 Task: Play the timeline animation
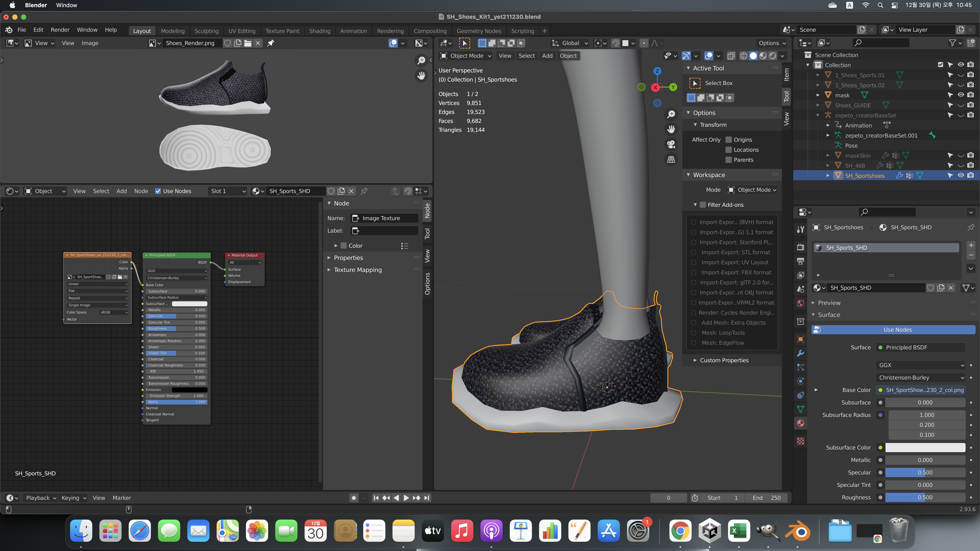point(406,498)
